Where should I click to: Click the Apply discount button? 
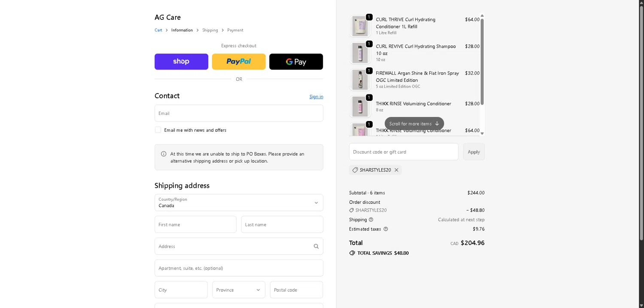[x=474, y=152]
